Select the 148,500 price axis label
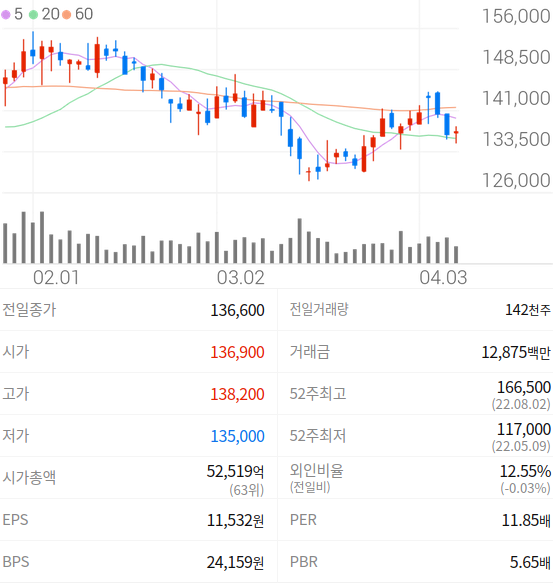 pos(516,57)
